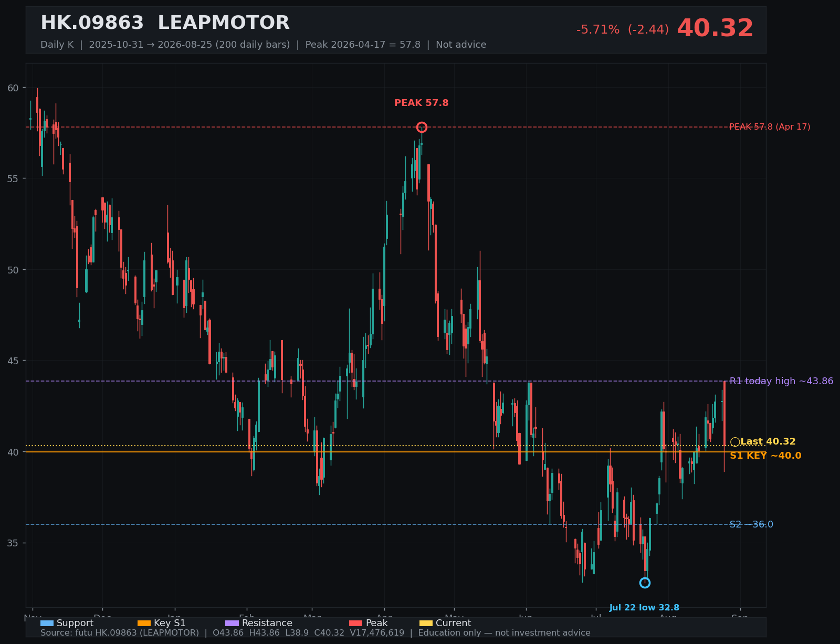The image size is (840, 644).
Task: Select the Resistance purple legend swatch
Action: coord(232,623)
